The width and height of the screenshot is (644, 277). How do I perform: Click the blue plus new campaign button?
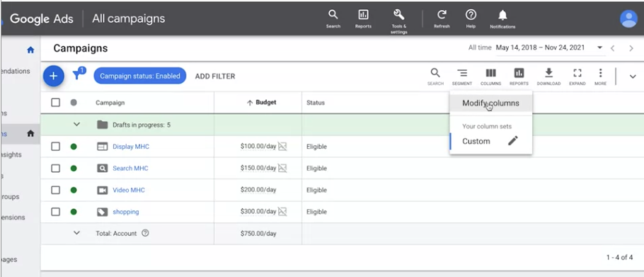tap(53, 76)
